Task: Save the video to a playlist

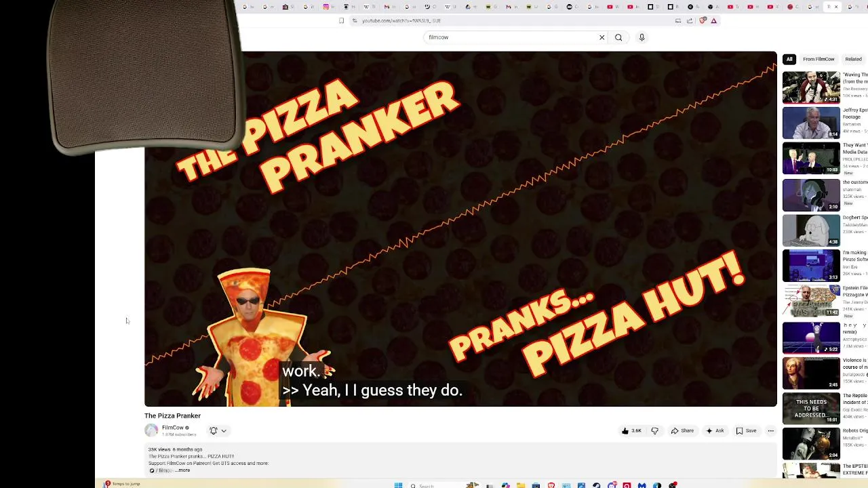Action: tap(746, 431)
